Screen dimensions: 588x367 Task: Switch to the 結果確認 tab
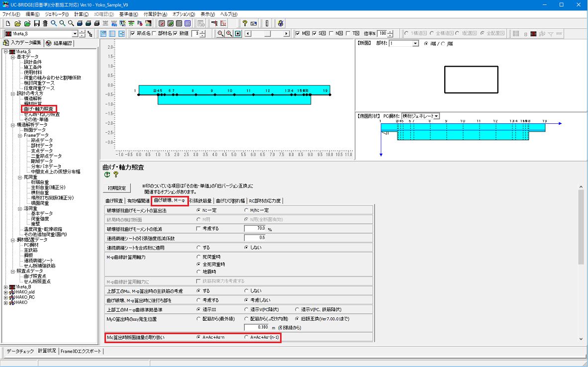coord(59,43)
